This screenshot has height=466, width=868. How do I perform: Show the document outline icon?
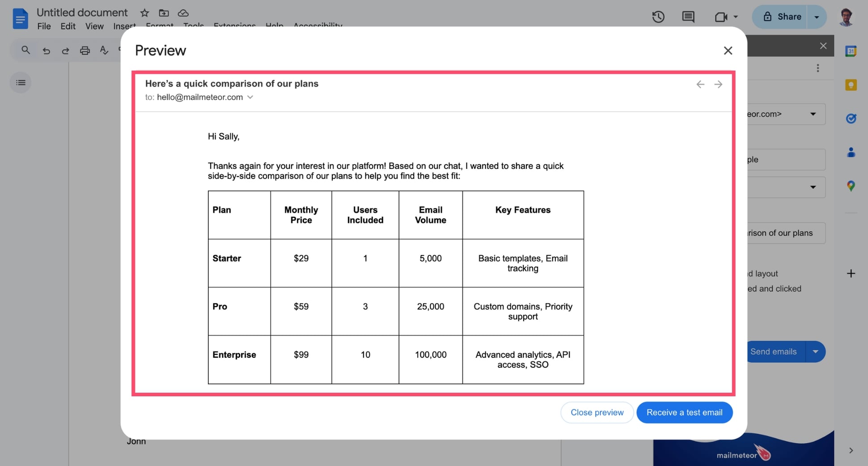21,83
